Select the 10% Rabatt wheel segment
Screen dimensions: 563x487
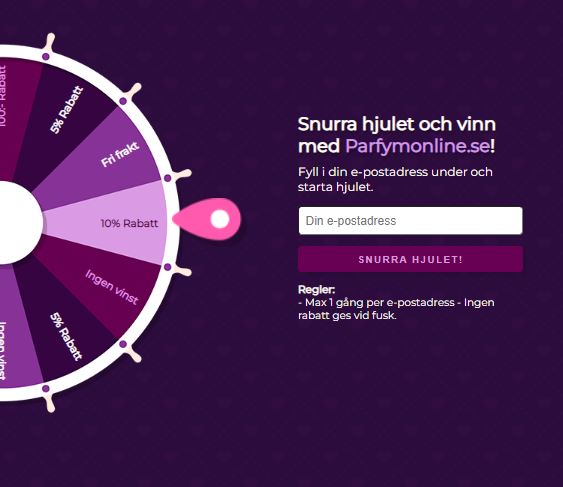point(108,223)
